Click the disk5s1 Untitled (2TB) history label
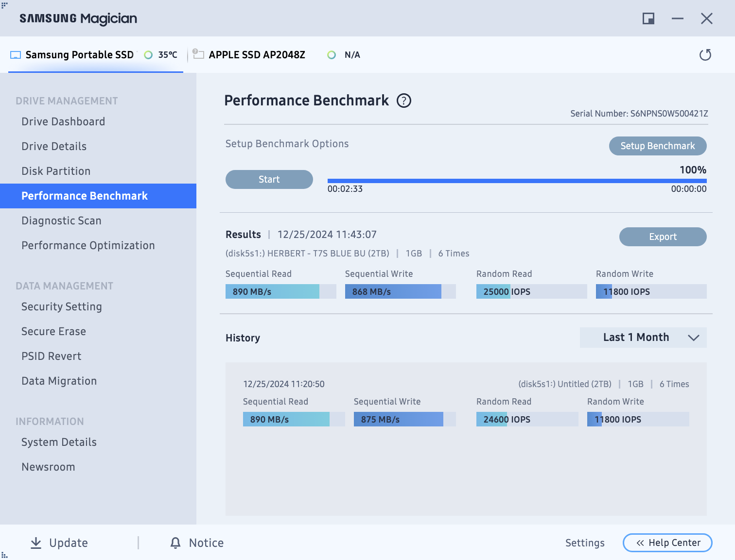 [565, 384]
